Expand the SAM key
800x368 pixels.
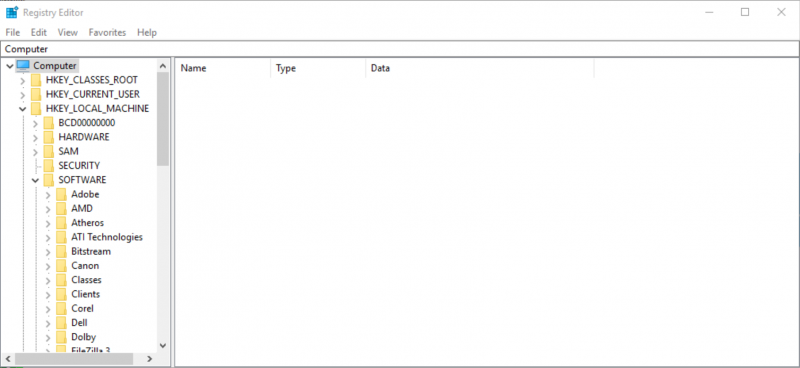click(35, 152)
